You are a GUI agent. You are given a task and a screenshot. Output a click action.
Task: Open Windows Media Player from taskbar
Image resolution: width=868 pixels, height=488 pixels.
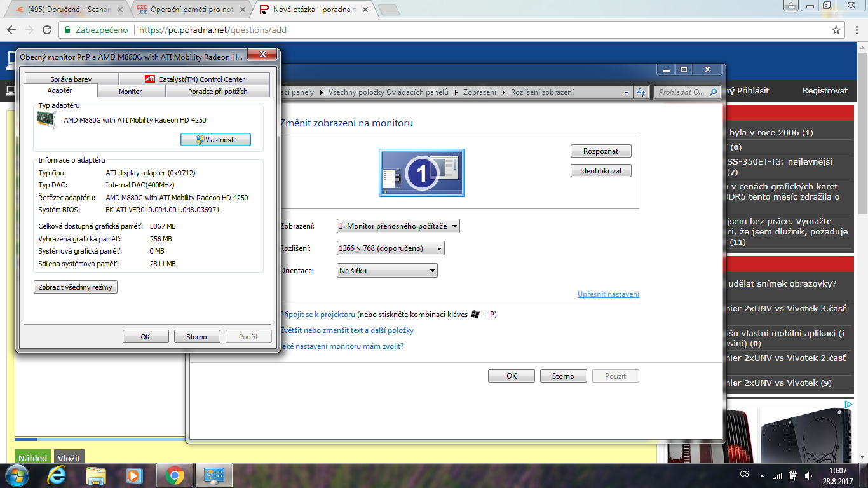point(134,475)
